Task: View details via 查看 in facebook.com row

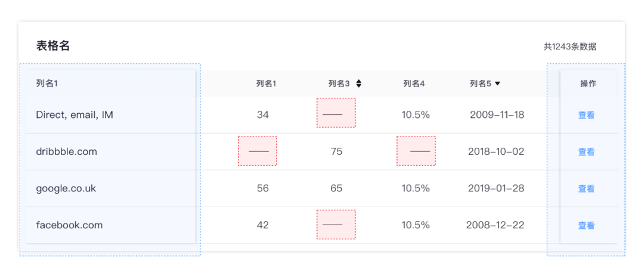Action: click(586, 226)
